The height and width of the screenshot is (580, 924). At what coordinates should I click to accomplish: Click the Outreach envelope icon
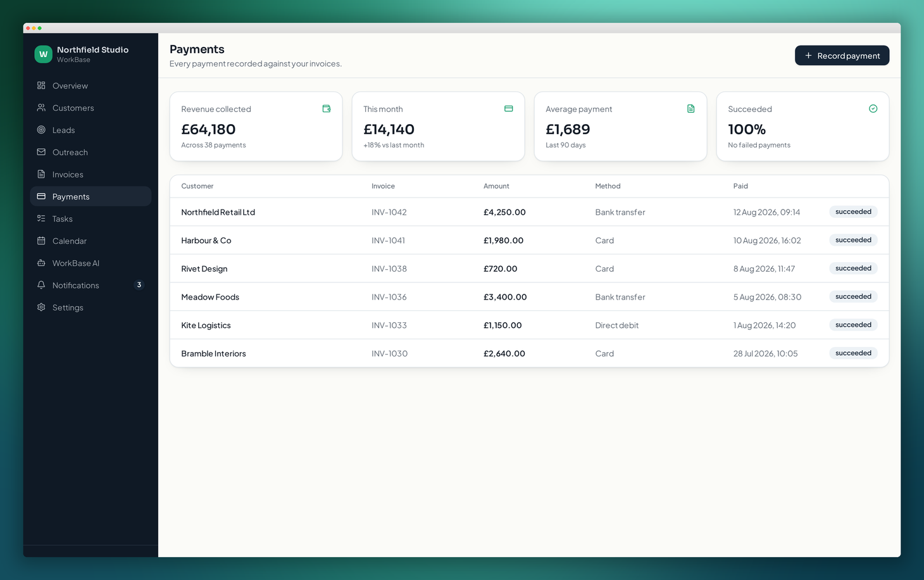(41, 152)
